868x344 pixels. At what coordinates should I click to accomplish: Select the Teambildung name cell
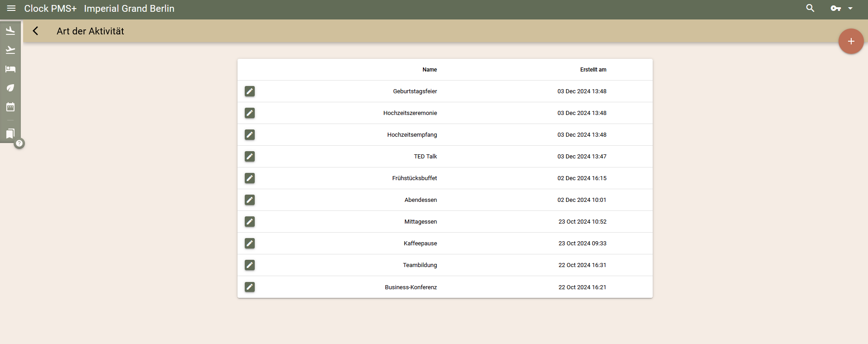click(x=420, y=265)
